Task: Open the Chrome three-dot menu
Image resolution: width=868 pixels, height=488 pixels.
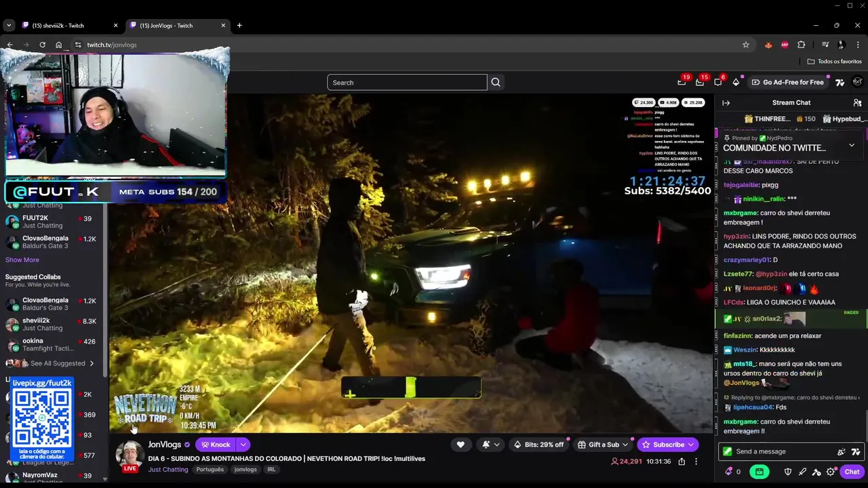Action: pyautogui.click(x=857, y=45)
